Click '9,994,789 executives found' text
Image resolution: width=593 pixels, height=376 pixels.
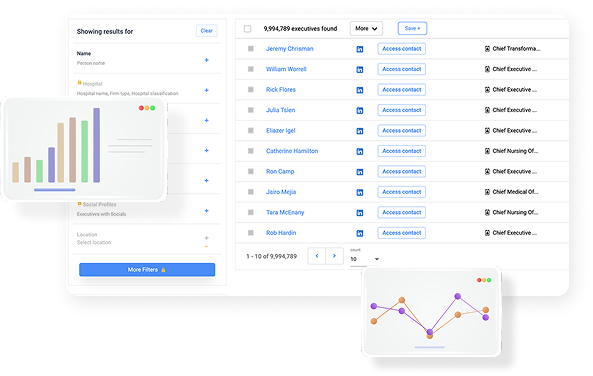click(300, 29)
